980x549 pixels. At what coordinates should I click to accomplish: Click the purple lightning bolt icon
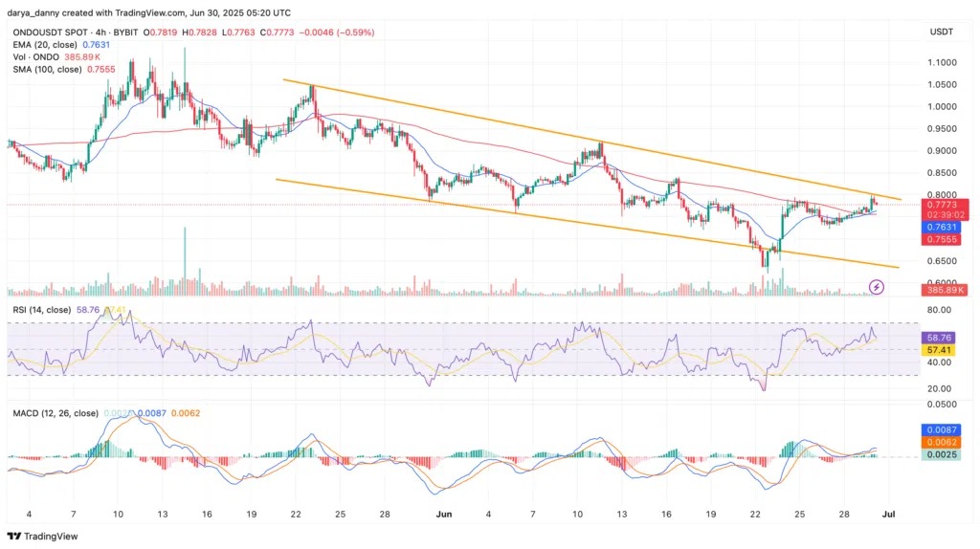(x=876, y=286)
